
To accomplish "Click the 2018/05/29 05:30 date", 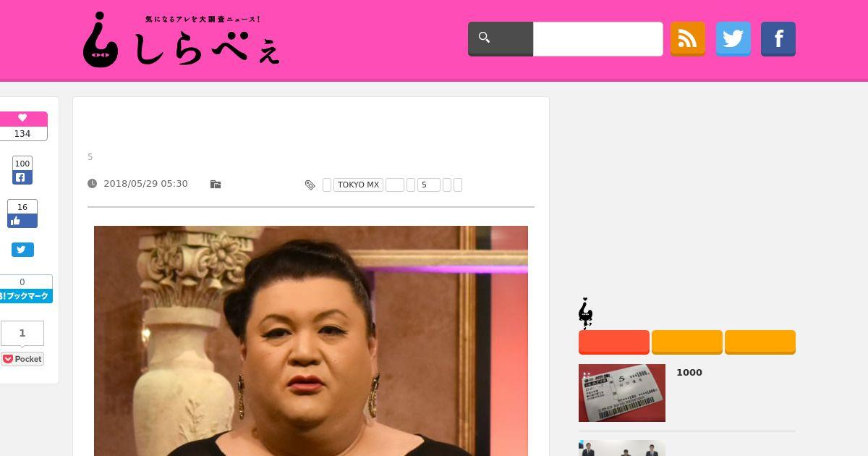I will tap(145, 184).
